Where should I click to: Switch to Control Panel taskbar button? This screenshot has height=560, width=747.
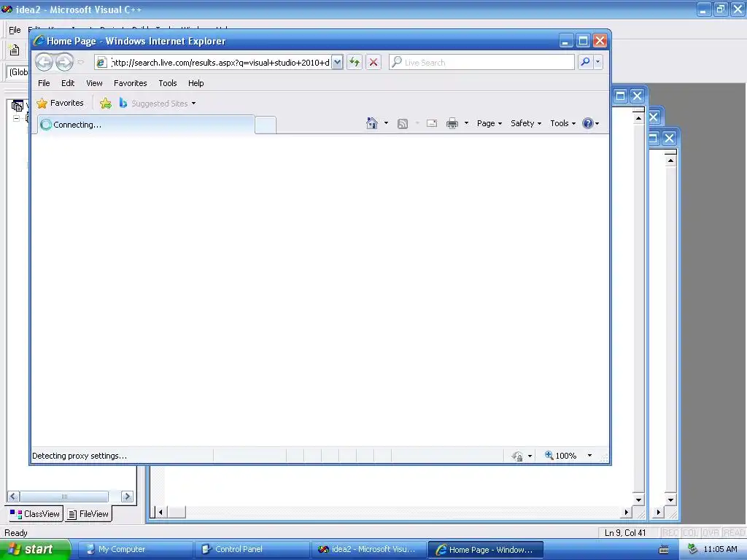pos(252,550)
